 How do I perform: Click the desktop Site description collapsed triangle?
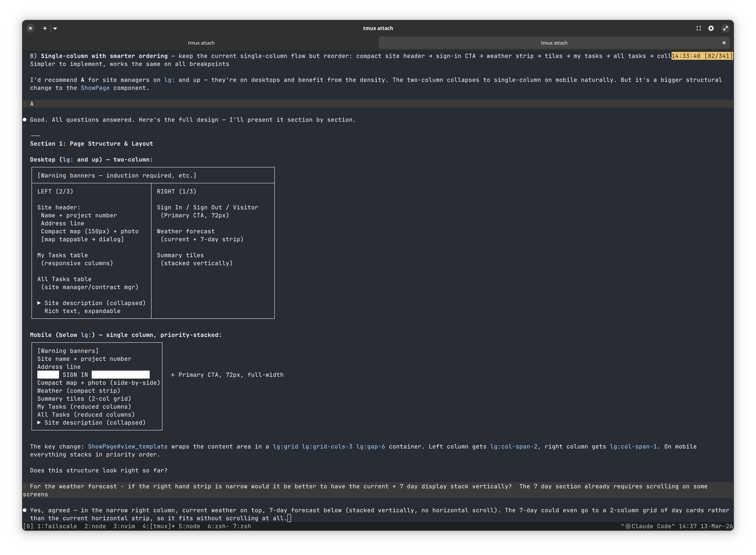coord(39,303)
